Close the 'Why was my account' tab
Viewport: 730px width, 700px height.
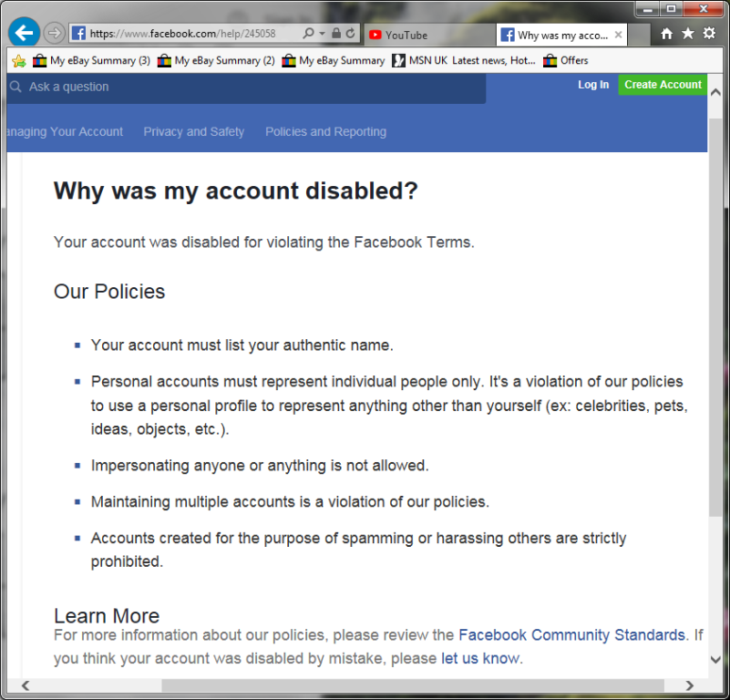pos(619,36)
